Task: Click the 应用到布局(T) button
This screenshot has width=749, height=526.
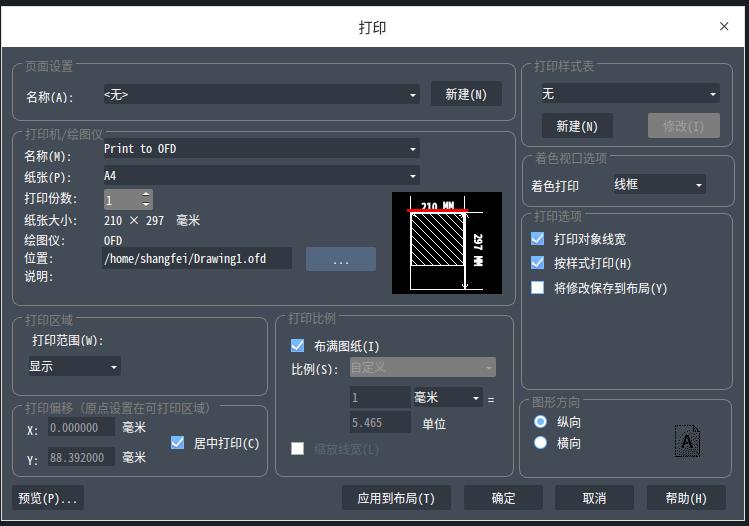Action: coord(396,498)
